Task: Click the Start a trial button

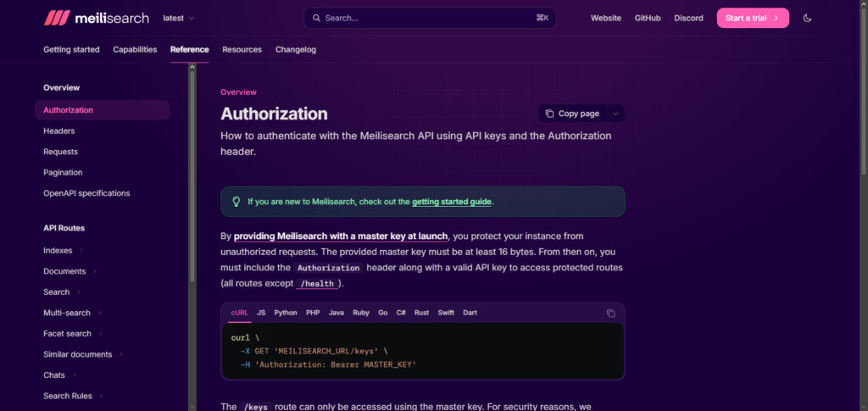Action: tap(753, 18)
